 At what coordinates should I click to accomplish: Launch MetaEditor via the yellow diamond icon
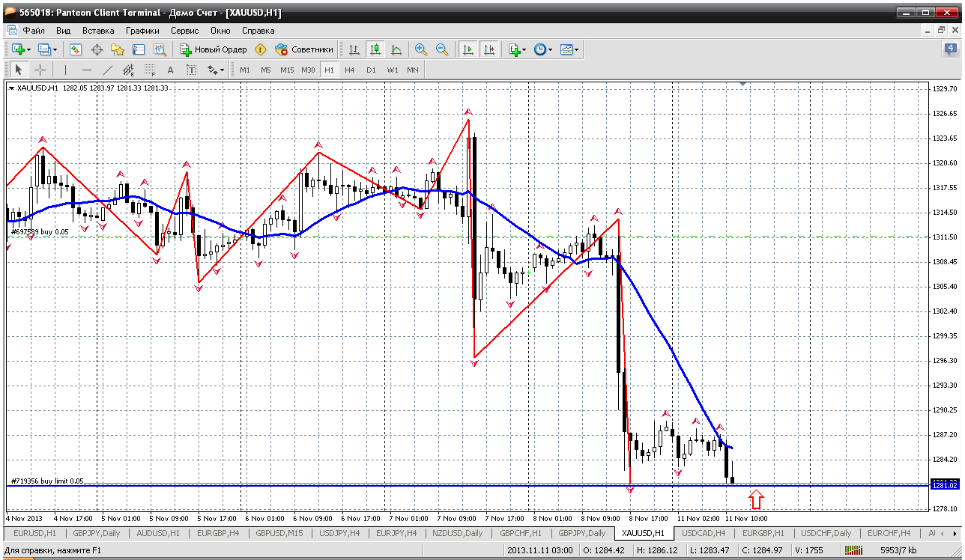261,49
